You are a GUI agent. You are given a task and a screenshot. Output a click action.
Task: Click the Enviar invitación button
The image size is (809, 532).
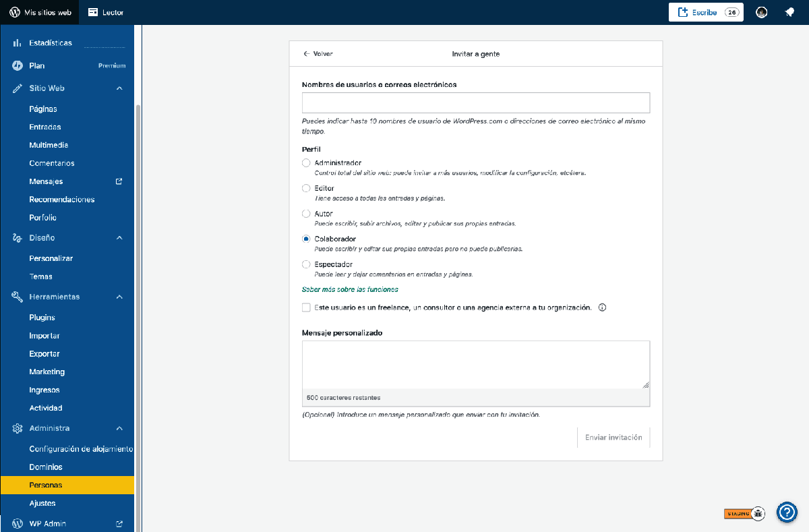pyautogui.click(x=613, y=438)
